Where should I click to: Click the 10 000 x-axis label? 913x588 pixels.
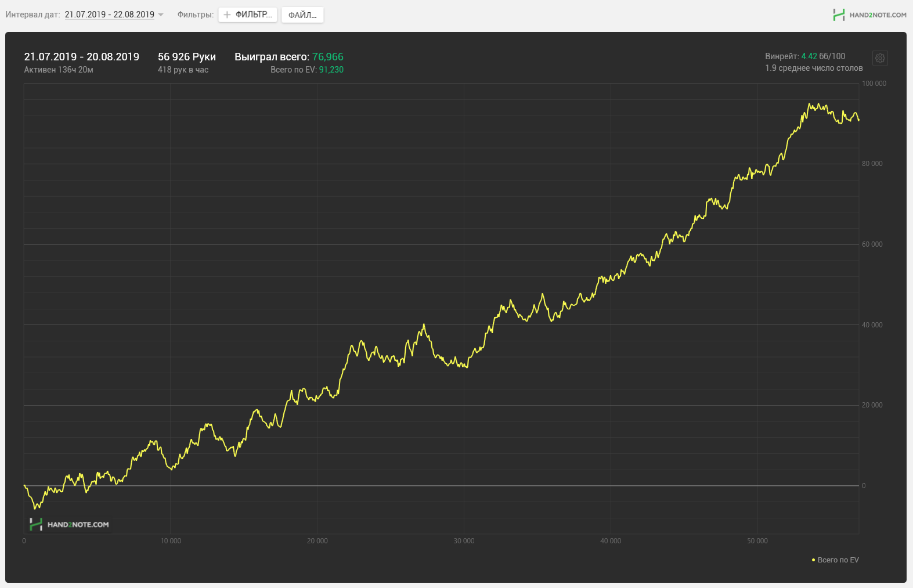171,541
